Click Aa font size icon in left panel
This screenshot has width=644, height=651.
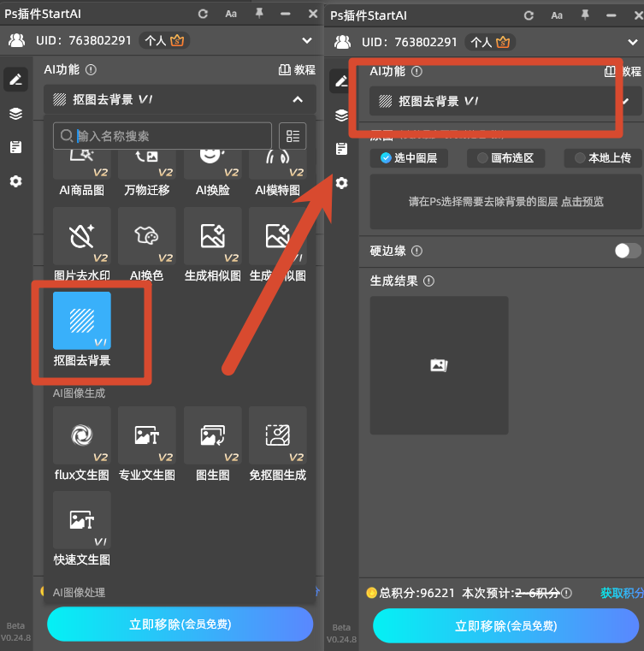pos(231,14)
